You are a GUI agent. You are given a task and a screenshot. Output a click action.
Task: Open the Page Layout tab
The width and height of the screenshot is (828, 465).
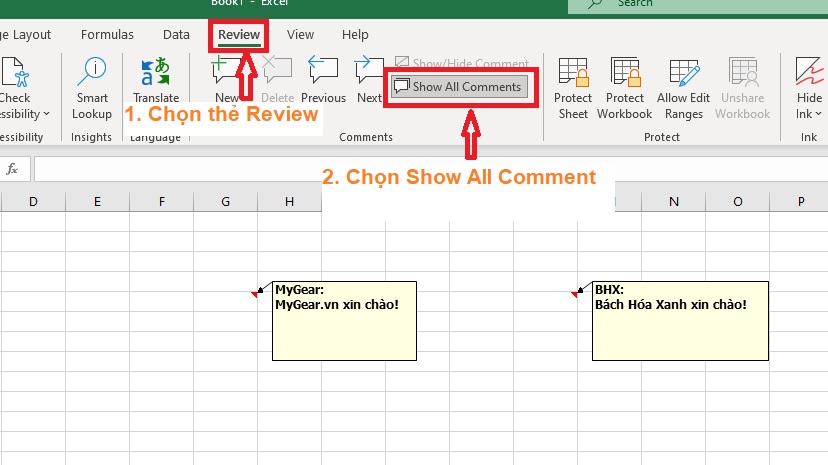[x=25, y=35]
